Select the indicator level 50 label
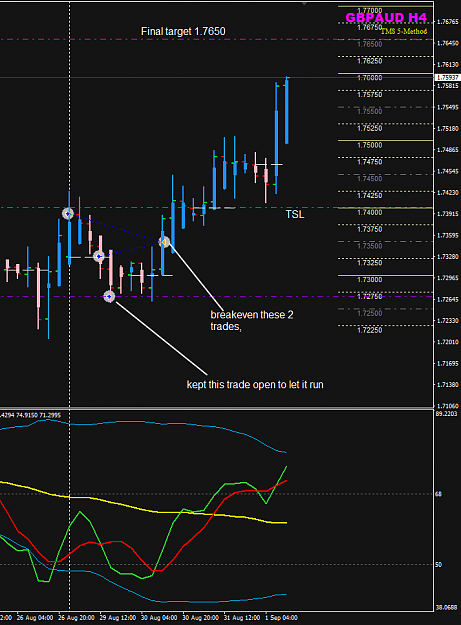This screenshot has height=625, width=461. pyautogui.click(x=438, y=565)
